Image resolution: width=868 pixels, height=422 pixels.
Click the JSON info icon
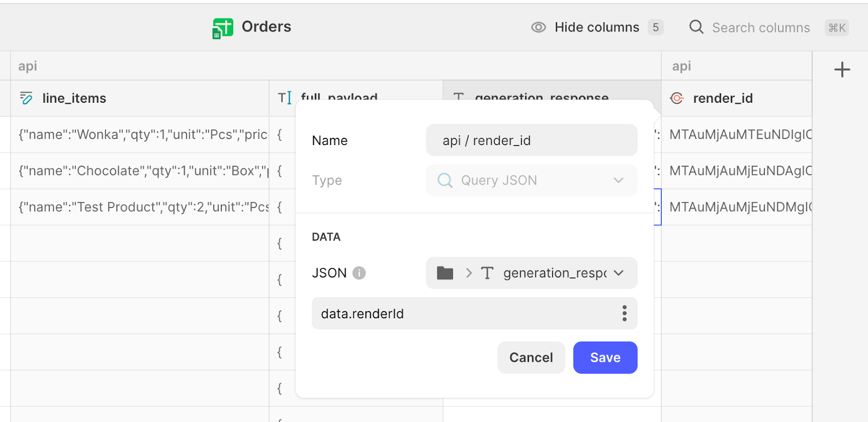(x=359, y=273)
